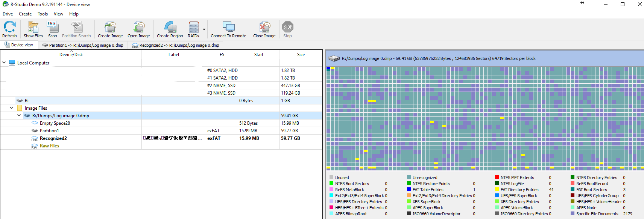Click the Size column header
Screen dimensions: 644x219
(x=301, y=55)
